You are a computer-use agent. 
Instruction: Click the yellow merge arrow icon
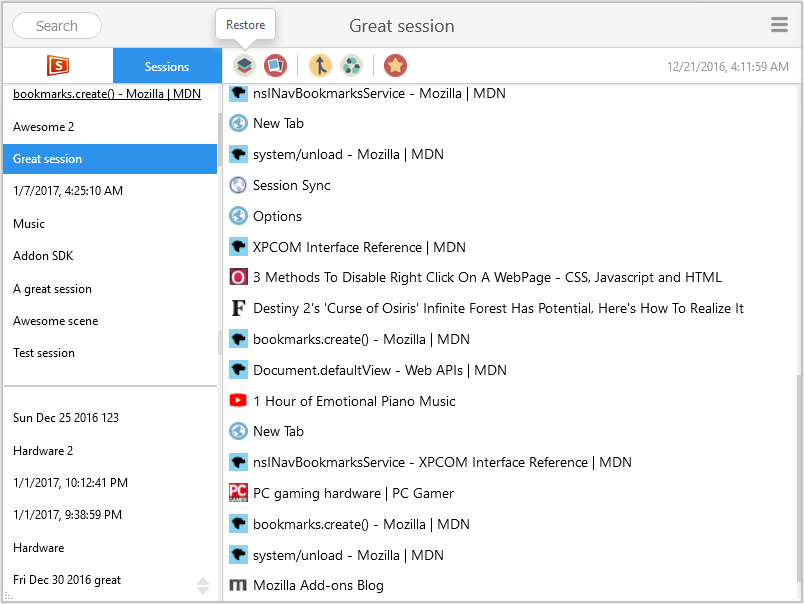[x=320, y=66]
